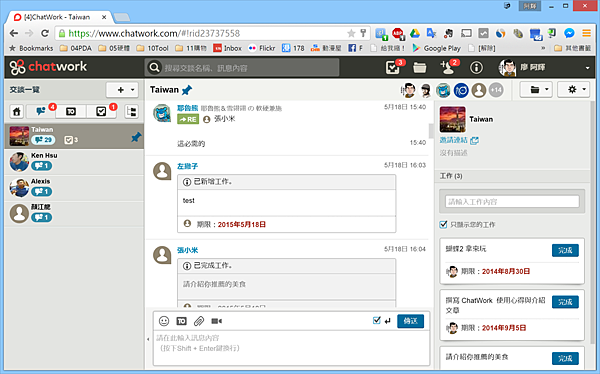Viewport: 600px width, 374px height.
Task: Click the blue circular member avatar
Action: tap(461, 90)
